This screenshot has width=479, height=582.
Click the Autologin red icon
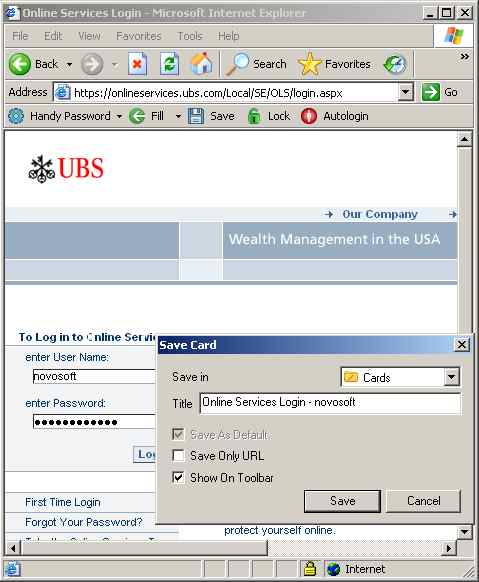[309, 116]
